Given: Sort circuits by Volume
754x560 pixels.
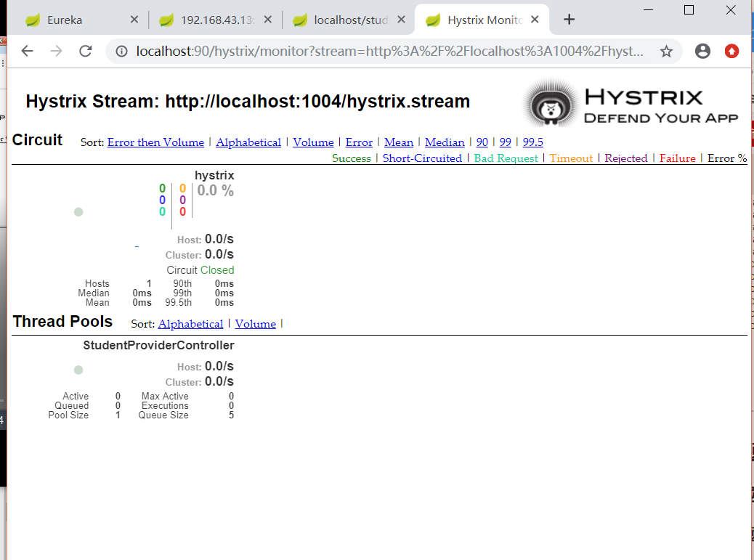Looking at the screenshot, I should pyautogui.click(x=313, y=142).
